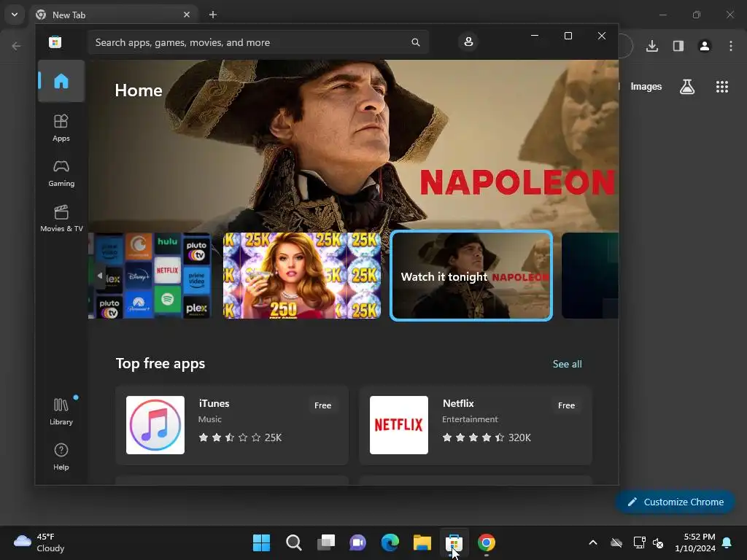
Task: Show the previous carousel slide arrow
Action: pos(99,275)
